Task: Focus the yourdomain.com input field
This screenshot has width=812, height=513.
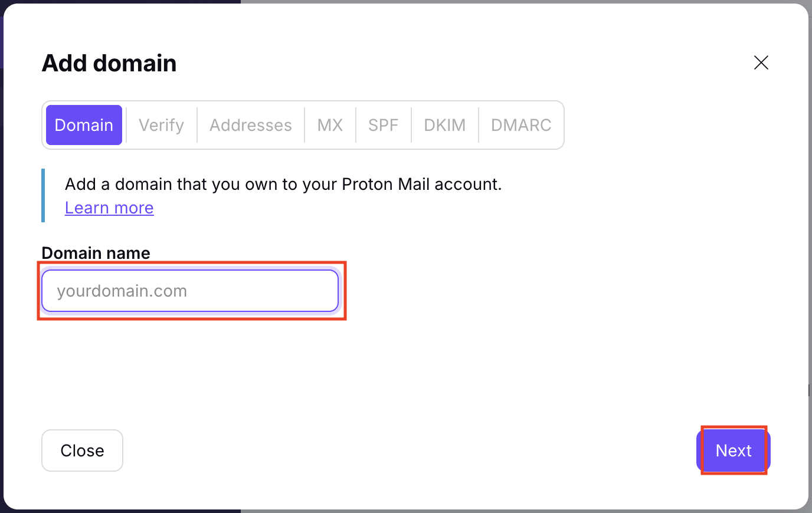Action: [x=189, y=290]
